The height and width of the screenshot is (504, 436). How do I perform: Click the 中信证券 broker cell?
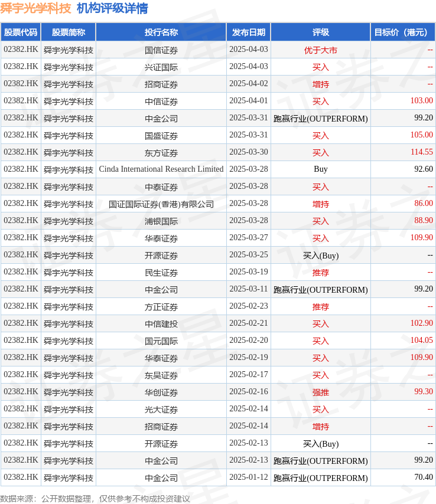point(161,102)
